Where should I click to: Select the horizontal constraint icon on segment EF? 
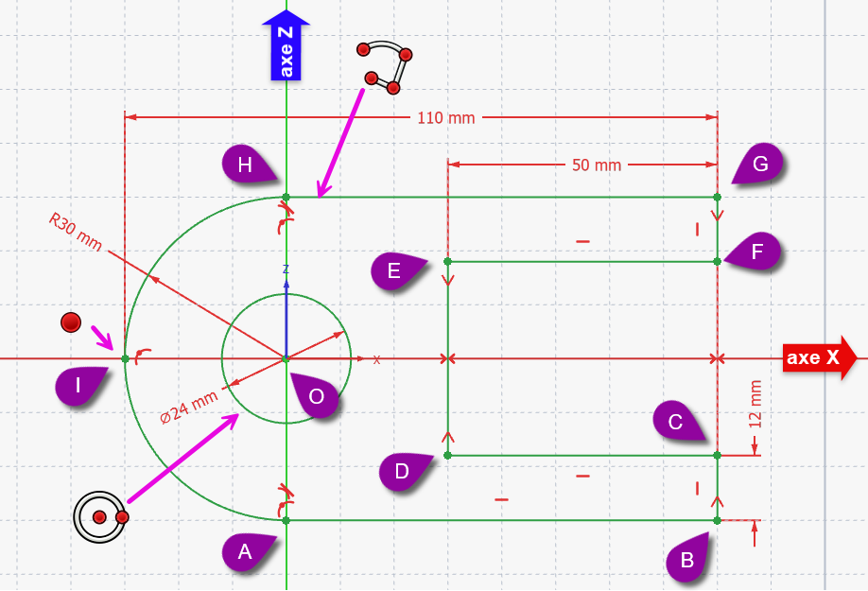(x=582, y=241)
